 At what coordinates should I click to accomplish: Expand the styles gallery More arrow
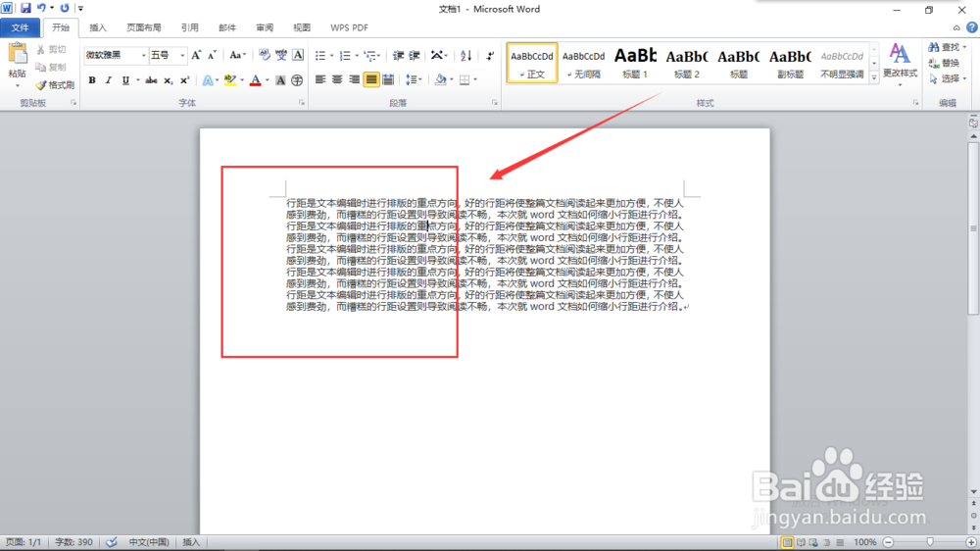(874, 77)
